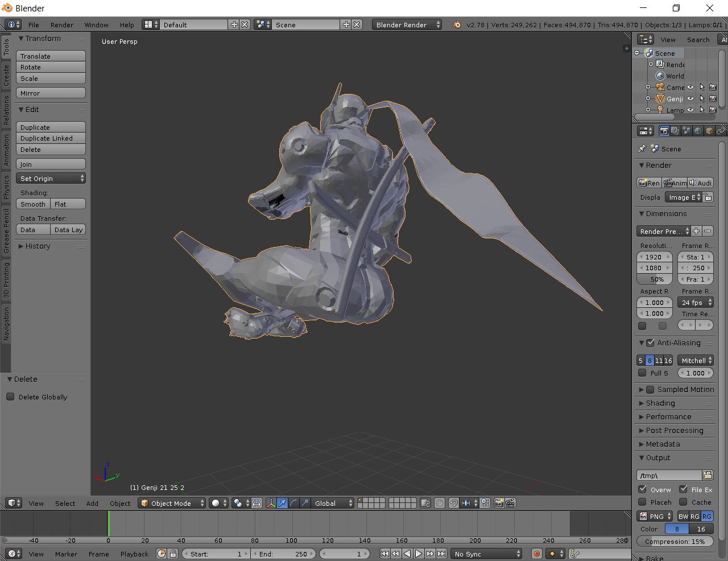Expand the Shading panel
The width and height of the screenshot is (728, 561).
[x=660, y=403]
